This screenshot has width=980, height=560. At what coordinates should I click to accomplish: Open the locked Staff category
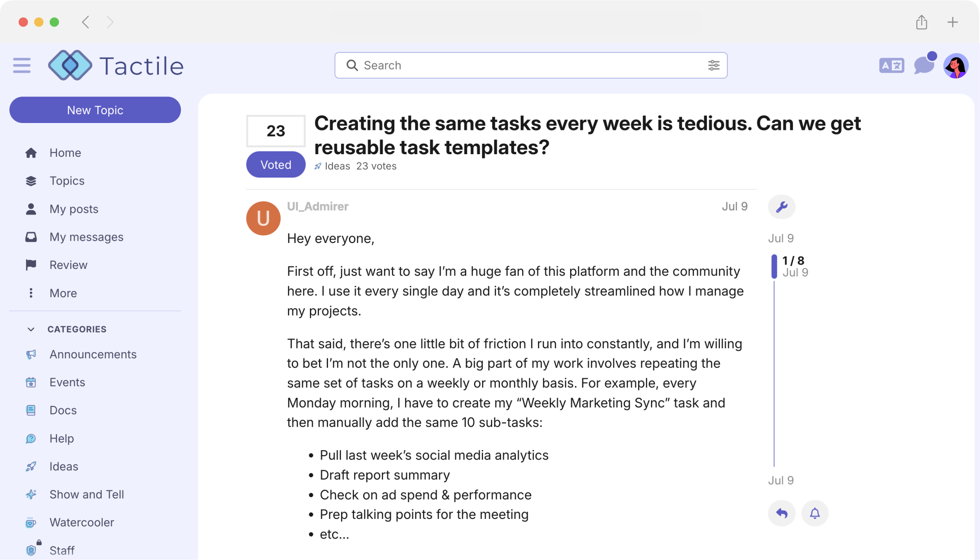pos(61,550)
